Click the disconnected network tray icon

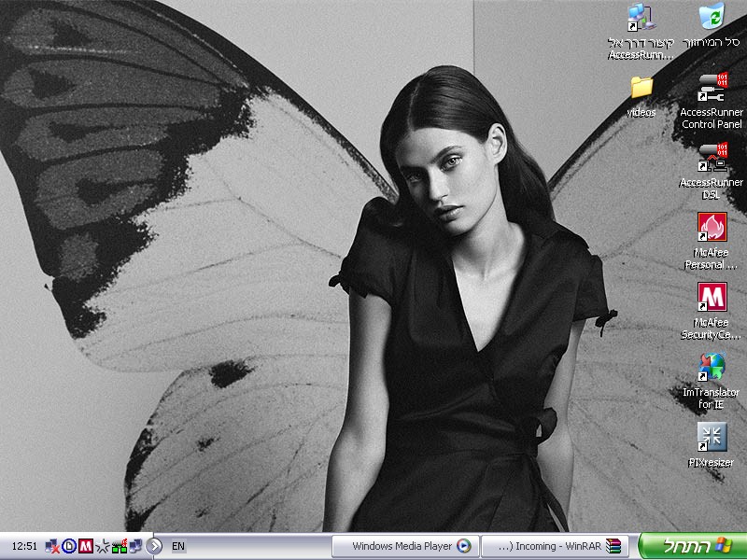(53, 546)
